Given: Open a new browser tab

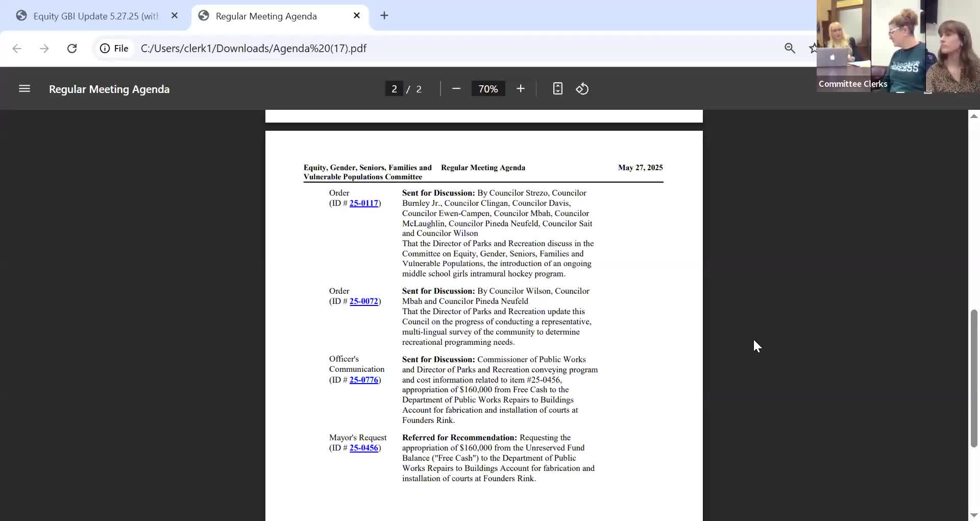Looking at the screenshot, I should tap(384, 16).
